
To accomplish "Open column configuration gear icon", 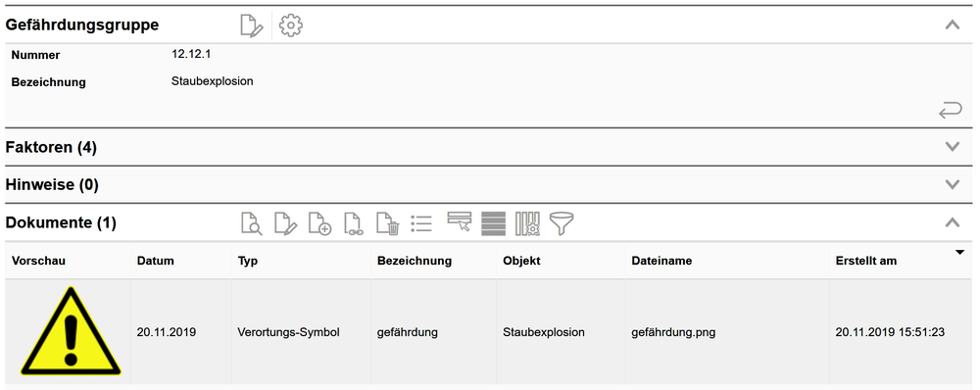I will point(527,223).
